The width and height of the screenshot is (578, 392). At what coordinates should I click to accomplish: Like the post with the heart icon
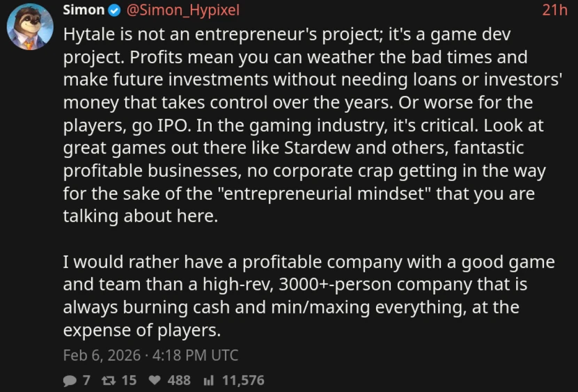click(x=155, y=380)
